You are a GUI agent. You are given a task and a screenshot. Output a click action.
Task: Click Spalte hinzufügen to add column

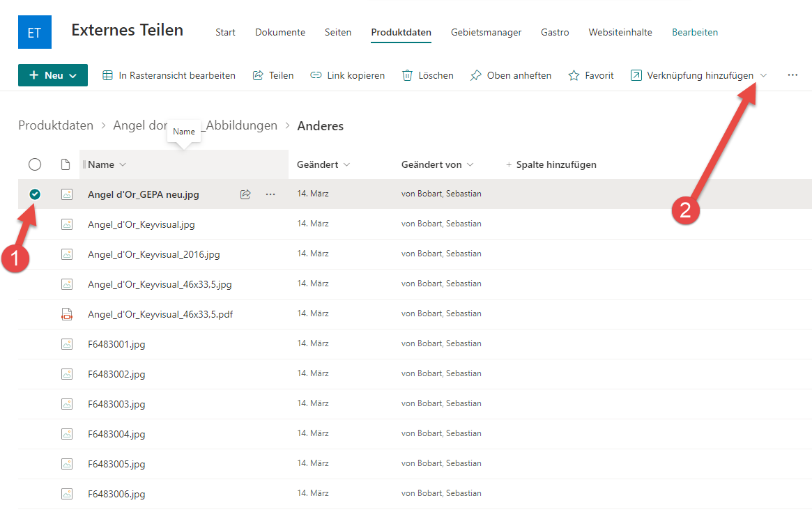551,165
